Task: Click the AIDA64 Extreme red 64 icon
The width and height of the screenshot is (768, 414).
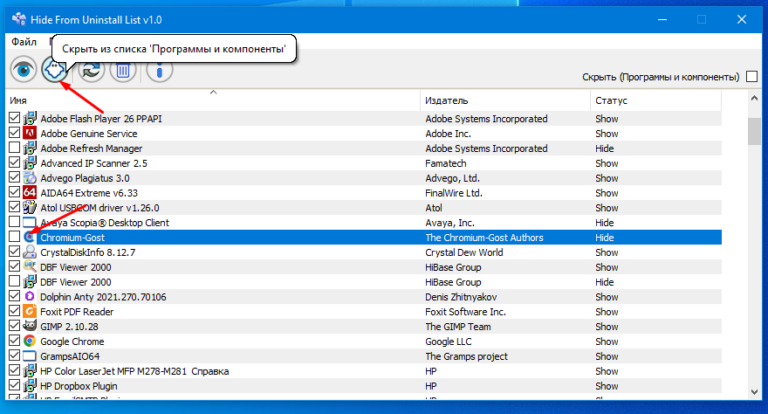Action: [x=30, y=193]
